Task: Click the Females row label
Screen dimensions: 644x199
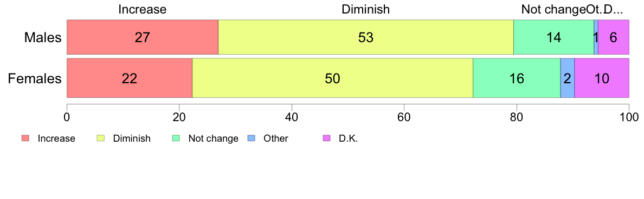Action: click(x=35, y=78)
